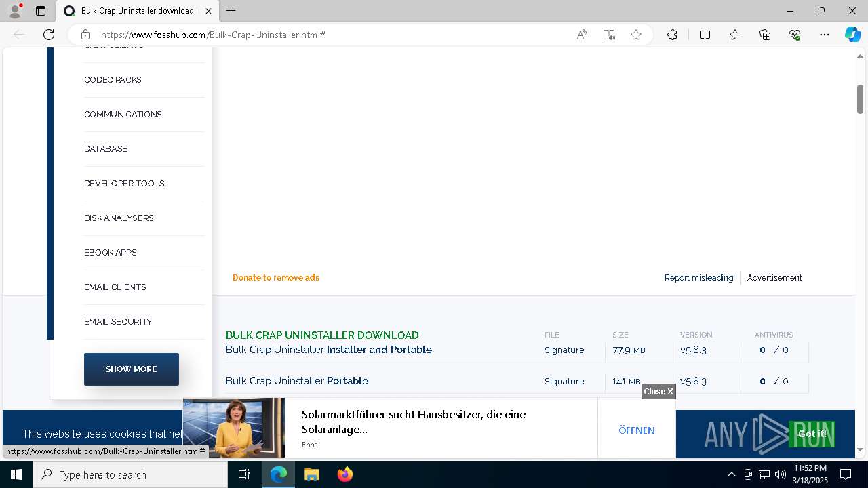Show hidden tray icons chevron
This screenshot has width=868, height=488.
tap(731, 474)
